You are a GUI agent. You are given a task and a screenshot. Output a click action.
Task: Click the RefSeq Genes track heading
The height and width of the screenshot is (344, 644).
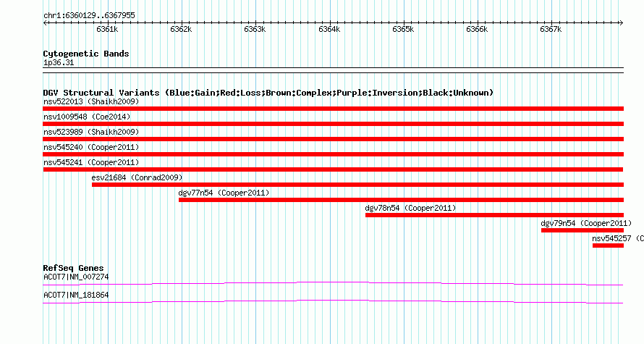point(73,268)
